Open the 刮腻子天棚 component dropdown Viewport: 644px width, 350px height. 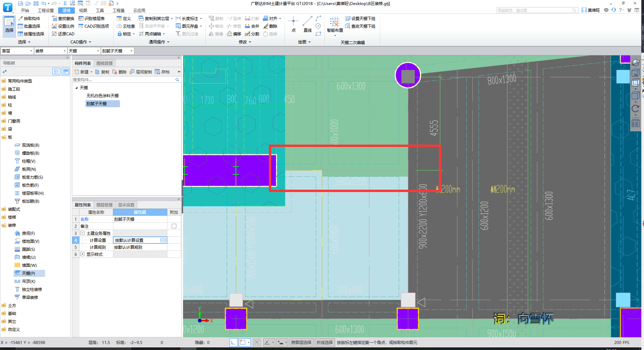coord(117,51)
